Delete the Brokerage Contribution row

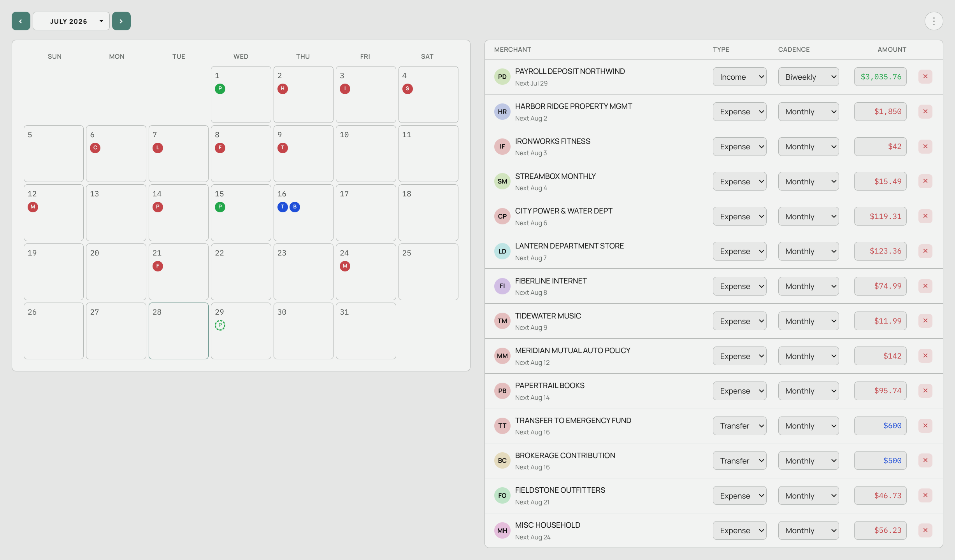pyautogui.click(x=925, y=460)
